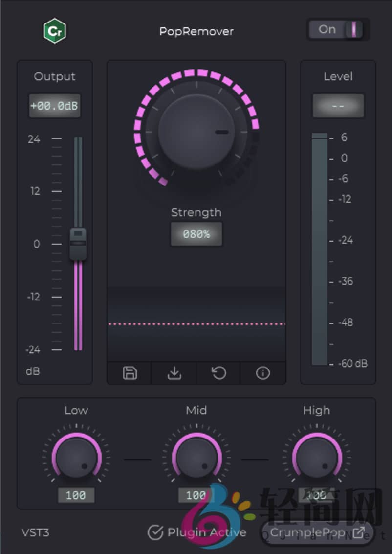Click the Plugin Active label
The height and width of the screenshot is (554, 392).
point(207,532)
